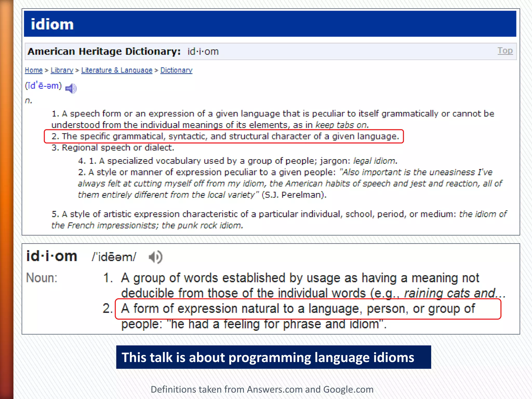Select the italic 'the punk rock idiom' example
This screenshot has height=399, width=532.
(x=201, y=225)
